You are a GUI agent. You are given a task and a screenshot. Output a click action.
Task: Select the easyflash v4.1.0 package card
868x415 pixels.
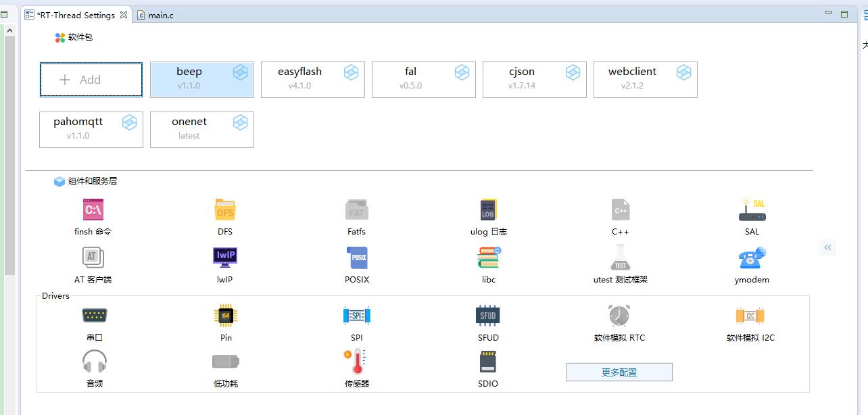(x=313, y=80)
